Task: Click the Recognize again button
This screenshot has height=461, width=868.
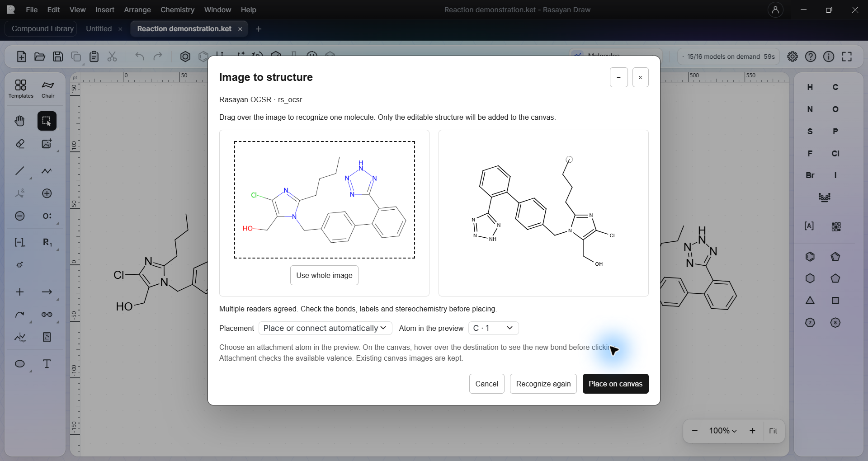Action: [543, 384]
